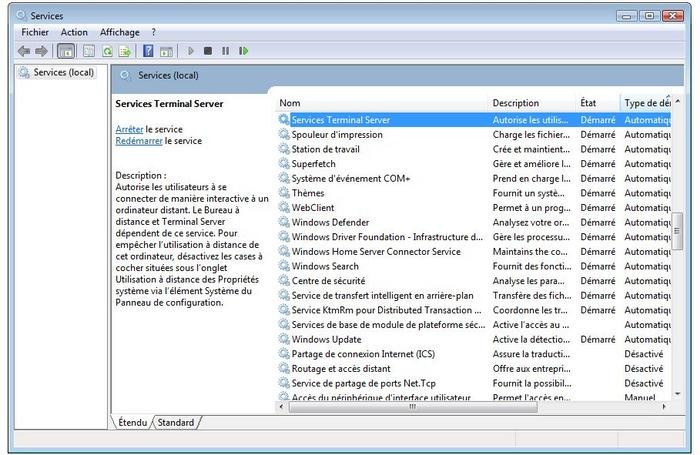Open the Action menu
The image size is (700, 455).
point(74,32)
